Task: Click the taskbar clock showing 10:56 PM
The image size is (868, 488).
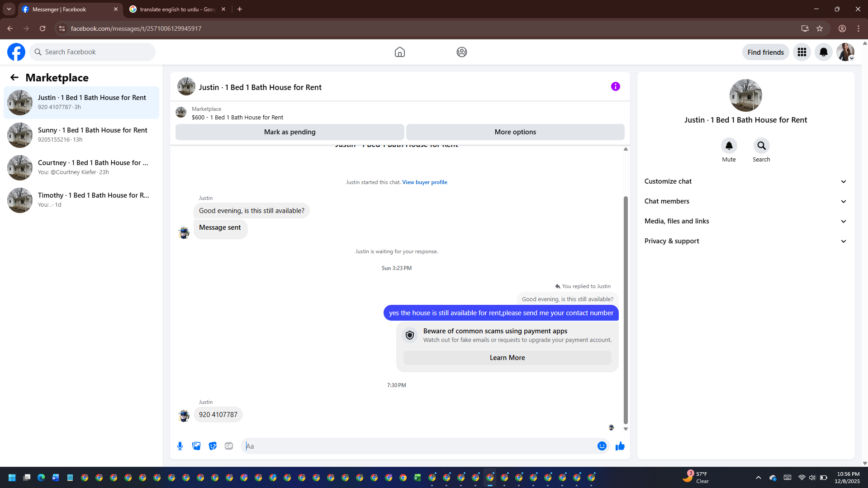Action: (x=848, y=478)
